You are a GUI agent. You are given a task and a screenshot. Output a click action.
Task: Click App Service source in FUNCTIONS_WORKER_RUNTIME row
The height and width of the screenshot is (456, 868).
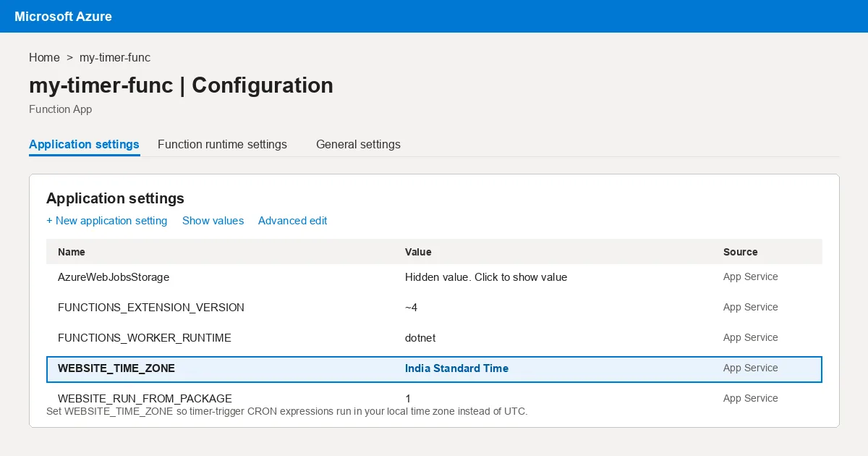point(750,338)
